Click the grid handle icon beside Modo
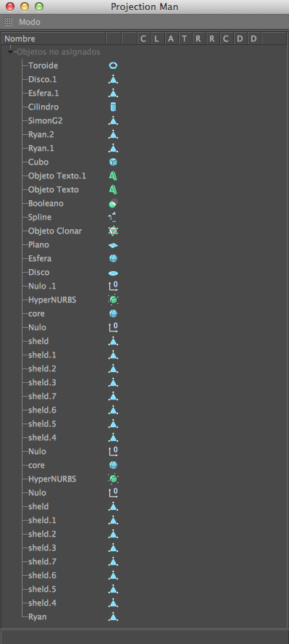Viewport: 289px width, 644px height. (8, 22)
